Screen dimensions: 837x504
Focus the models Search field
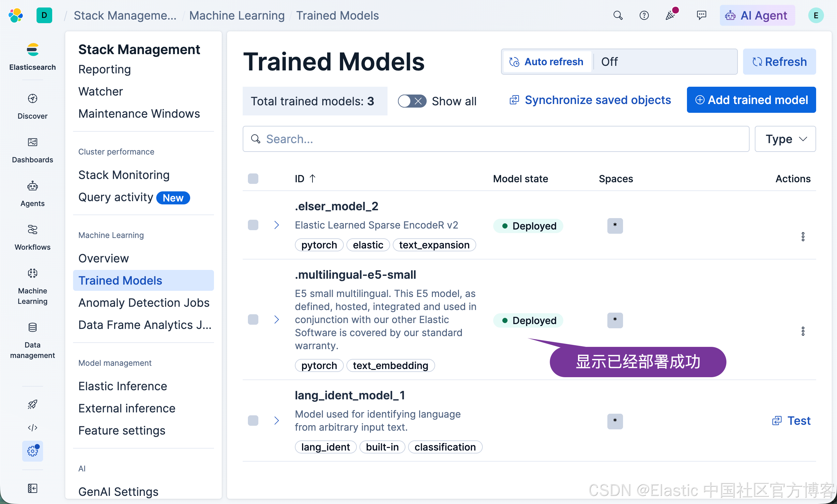tap(496, 139)
